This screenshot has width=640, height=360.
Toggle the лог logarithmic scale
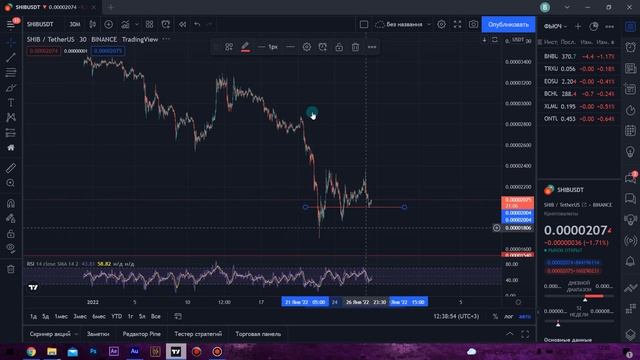click(509, 316)
